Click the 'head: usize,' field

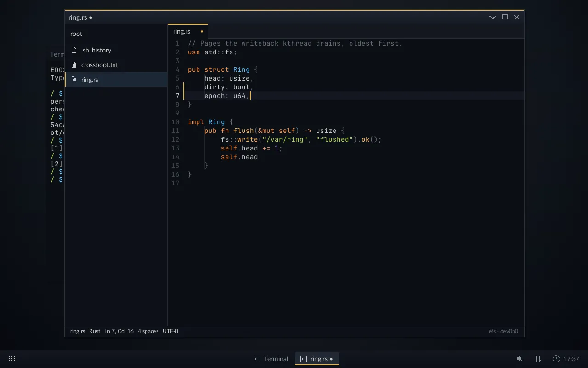pyautogui.click(x=229, y=78)
